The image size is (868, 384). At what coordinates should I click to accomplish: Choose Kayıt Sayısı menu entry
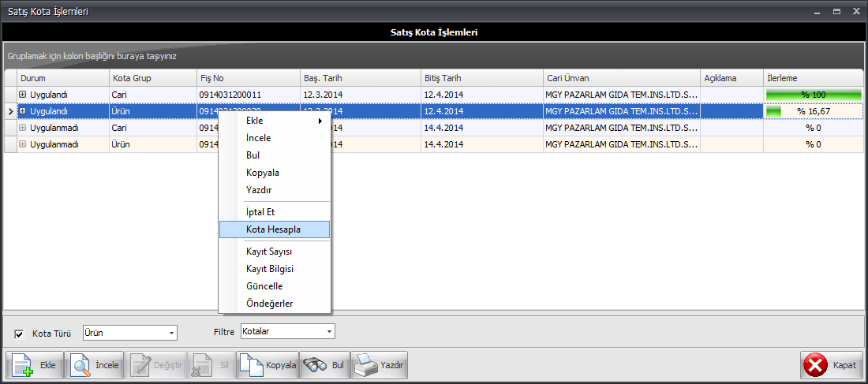275,252
